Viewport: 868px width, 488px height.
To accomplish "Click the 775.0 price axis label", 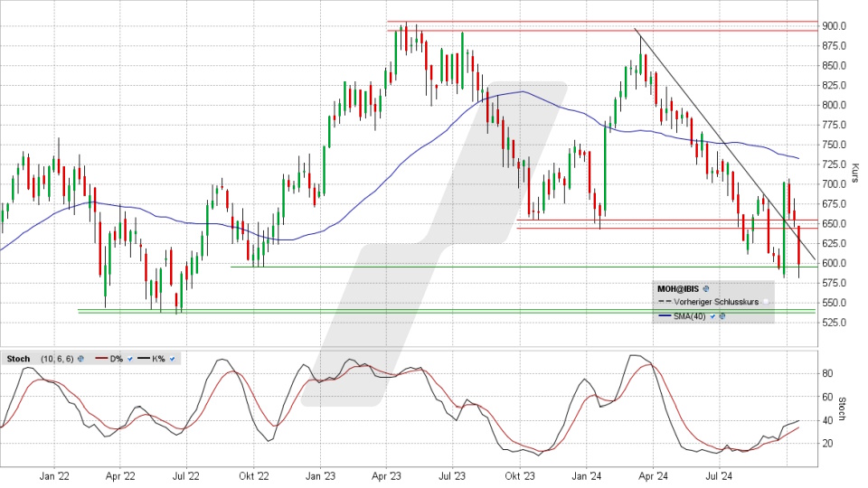I will coord(834,125).
